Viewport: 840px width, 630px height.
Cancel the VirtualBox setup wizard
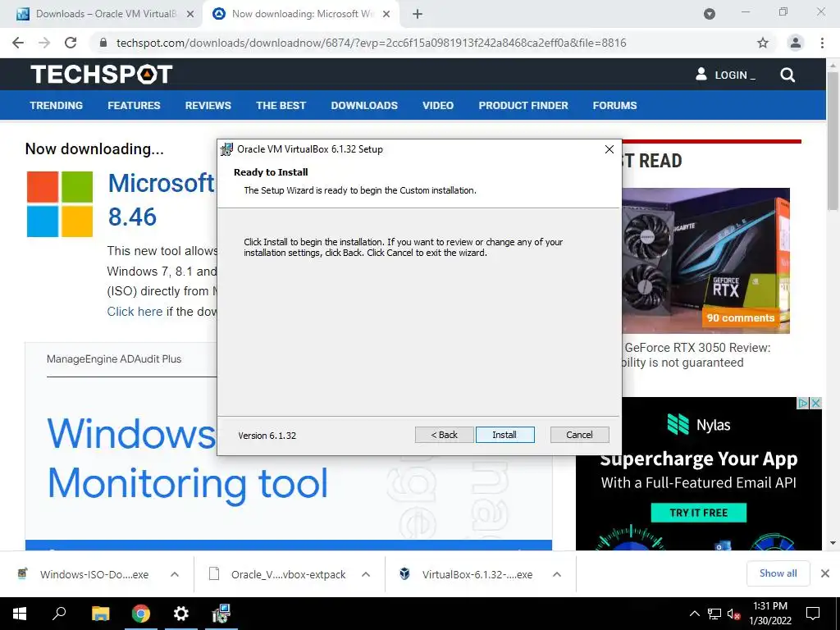[579, 435]
